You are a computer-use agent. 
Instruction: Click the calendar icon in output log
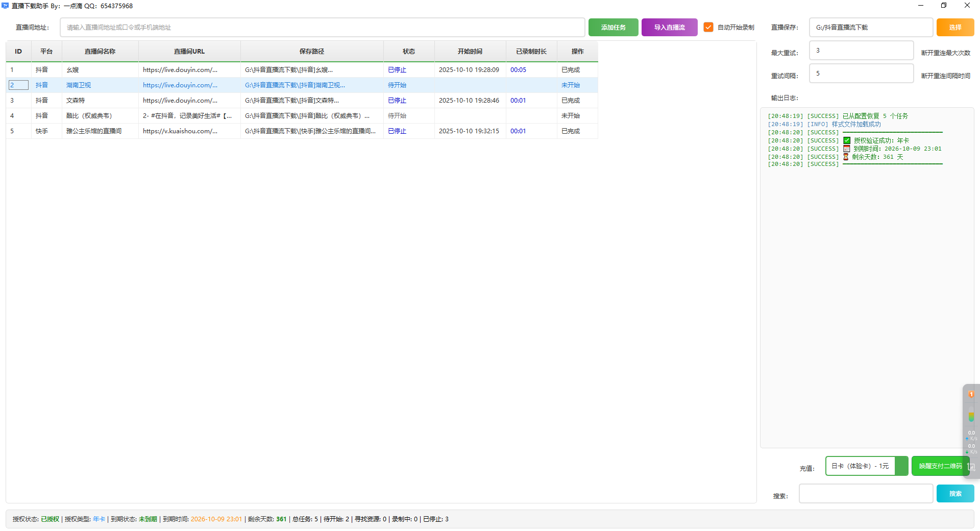tap(846, 149)
